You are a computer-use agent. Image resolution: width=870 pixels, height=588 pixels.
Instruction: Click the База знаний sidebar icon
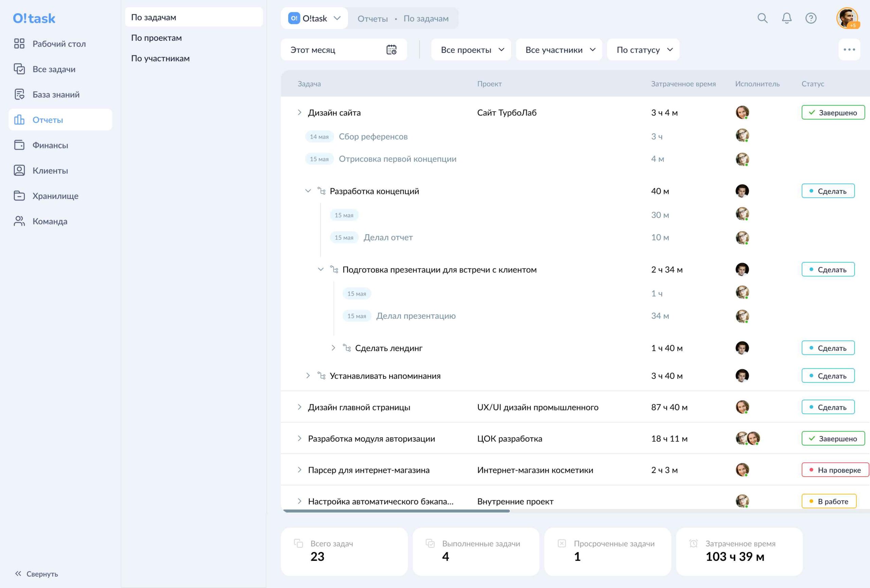pyautogui.click(x=19, y=94)
